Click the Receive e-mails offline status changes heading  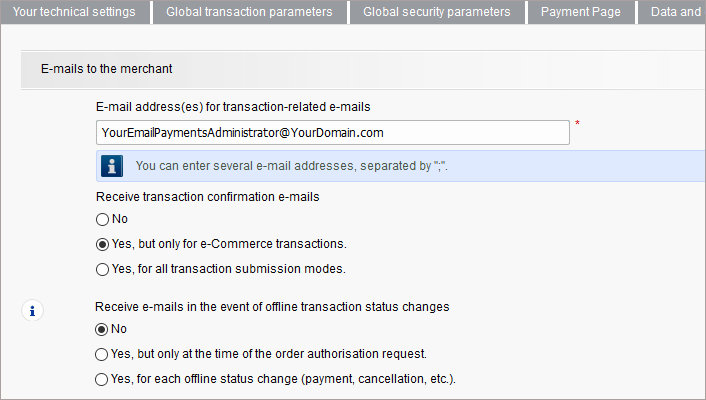click(272, 307)
